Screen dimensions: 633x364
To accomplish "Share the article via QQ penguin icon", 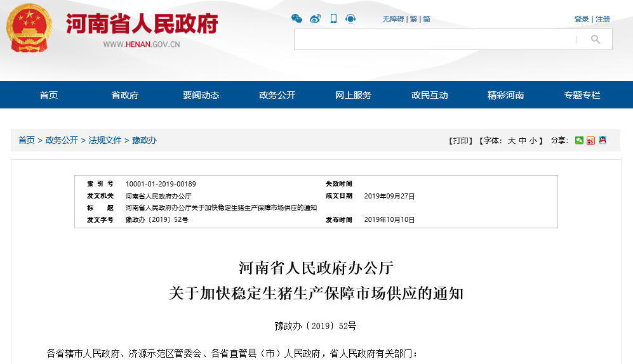I will (602, 140).
